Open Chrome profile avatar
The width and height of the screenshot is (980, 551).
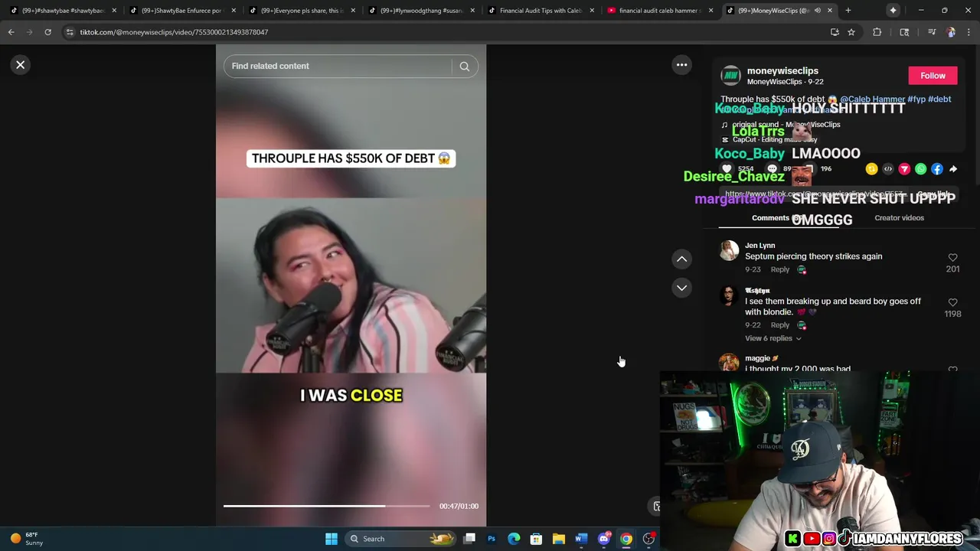pos(951,32)
